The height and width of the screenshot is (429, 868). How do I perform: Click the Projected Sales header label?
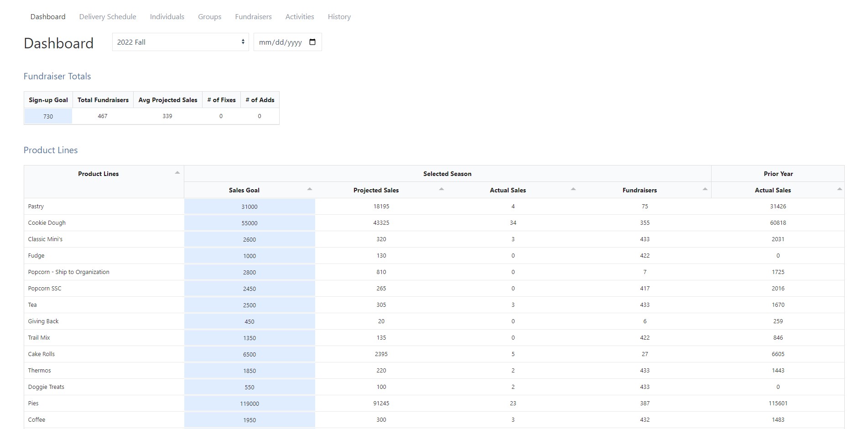(376, 190)
